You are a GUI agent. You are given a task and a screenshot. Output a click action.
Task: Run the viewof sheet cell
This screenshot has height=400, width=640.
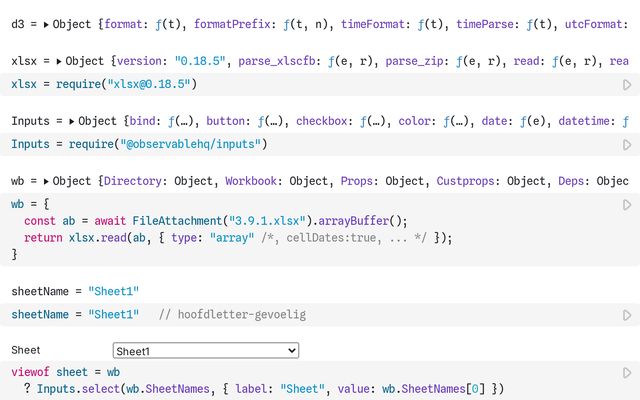(627, 373)
